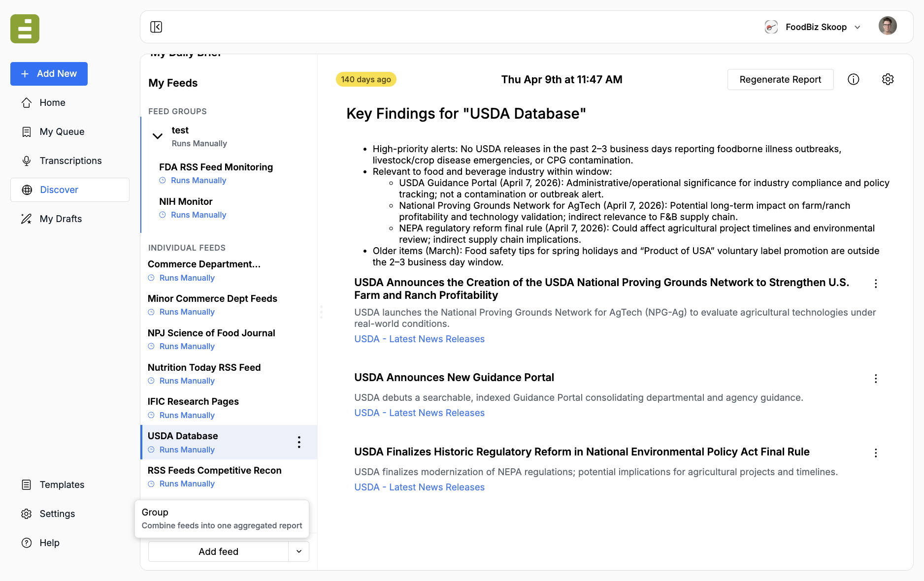Collapse the test feed group chevron
The image size is (924, 581).
[x=158, y=136]
